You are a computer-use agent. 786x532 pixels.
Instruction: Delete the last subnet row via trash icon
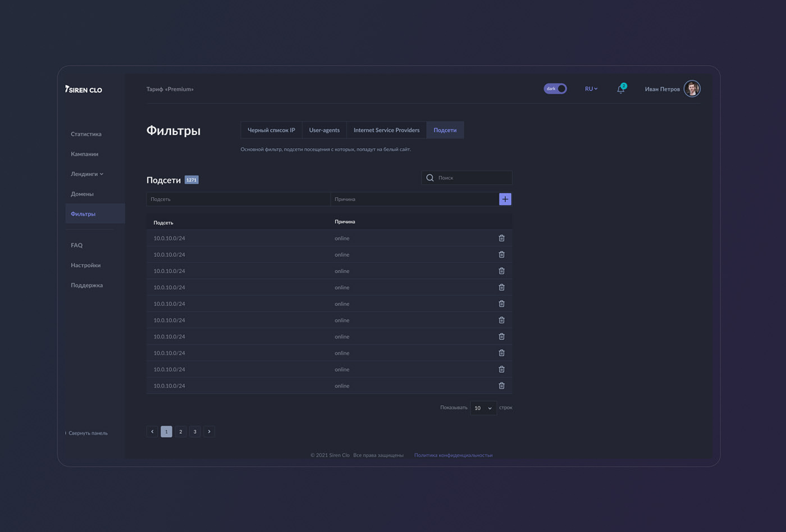502,386
